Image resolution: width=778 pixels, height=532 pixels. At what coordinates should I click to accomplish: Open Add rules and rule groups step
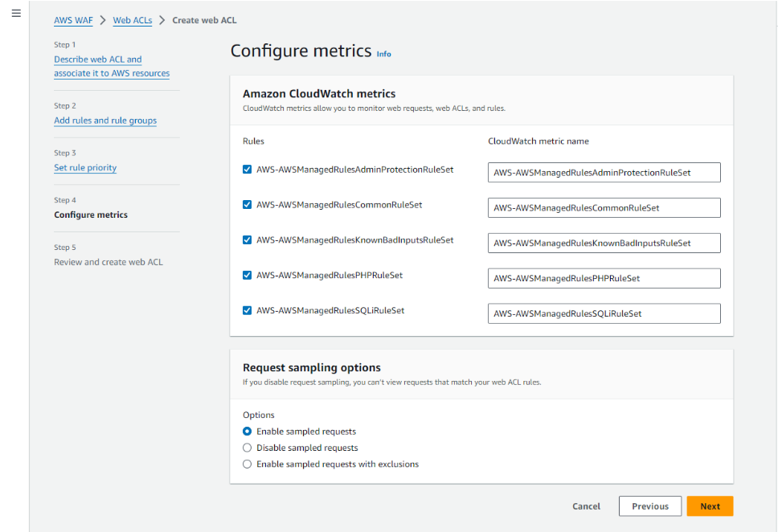[105, 121]
